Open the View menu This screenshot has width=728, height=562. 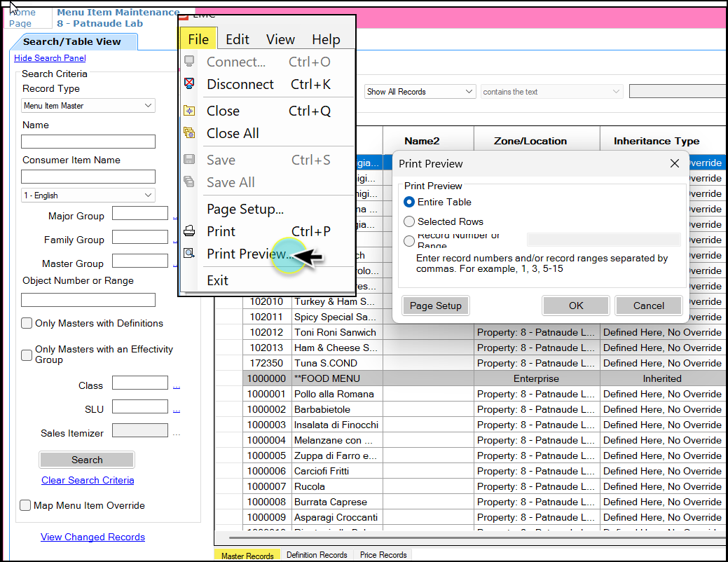click(x=280, y=39)
